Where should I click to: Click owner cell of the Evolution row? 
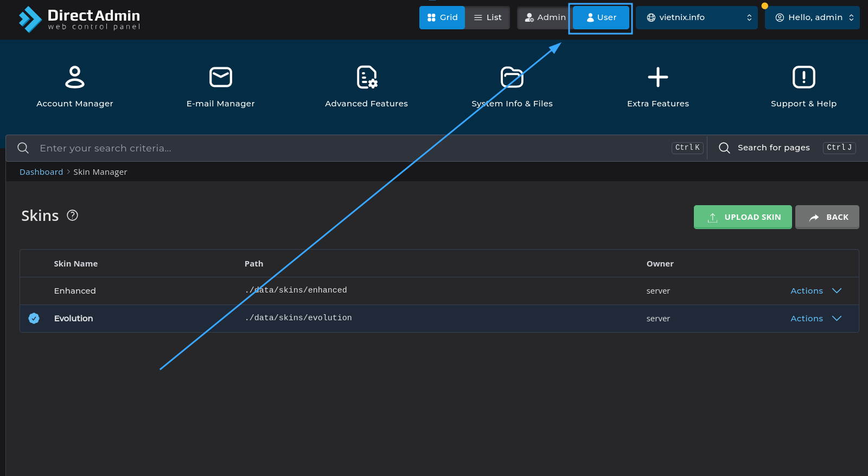(658, 319)
